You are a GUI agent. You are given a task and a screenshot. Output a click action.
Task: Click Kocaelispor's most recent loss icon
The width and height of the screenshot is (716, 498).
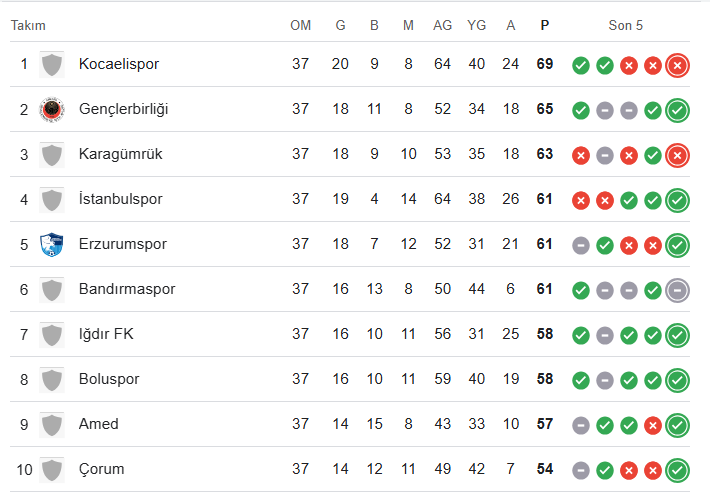(677, 65)
